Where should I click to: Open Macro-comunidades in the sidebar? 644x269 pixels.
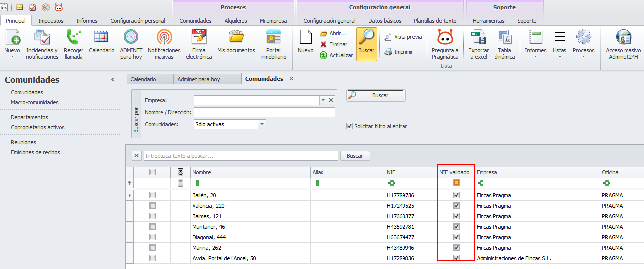(35, 102)
